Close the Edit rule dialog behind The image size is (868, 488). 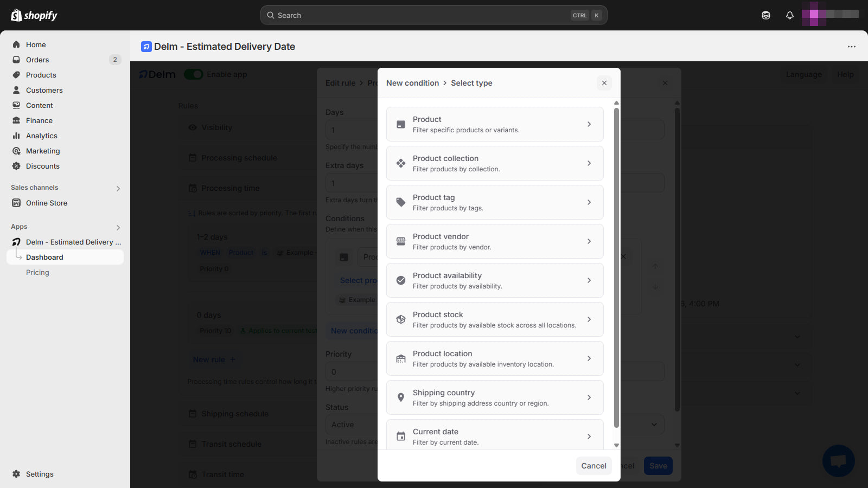(665, 83)
